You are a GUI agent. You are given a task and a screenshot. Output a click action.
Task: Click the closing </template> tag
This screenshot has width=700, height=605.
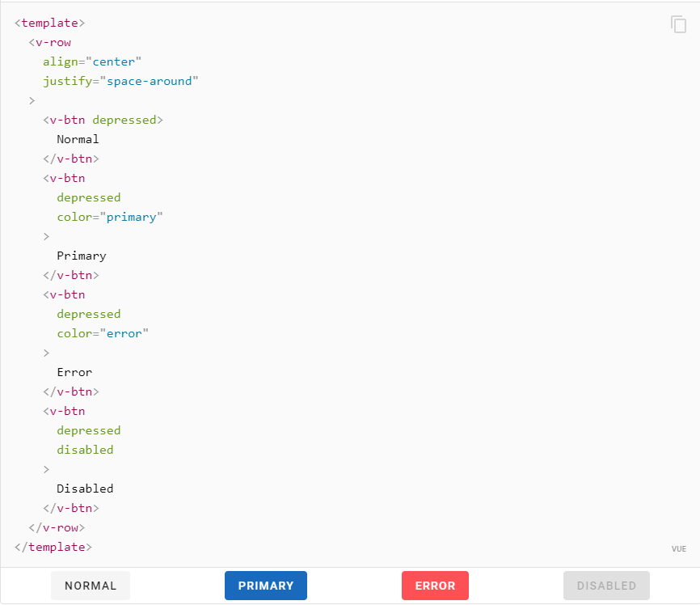click(x=53, y=547)
